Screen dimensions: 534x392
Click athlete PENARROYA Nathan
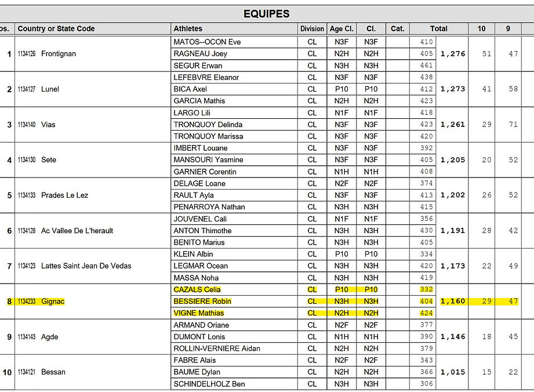tap(209, 207)
